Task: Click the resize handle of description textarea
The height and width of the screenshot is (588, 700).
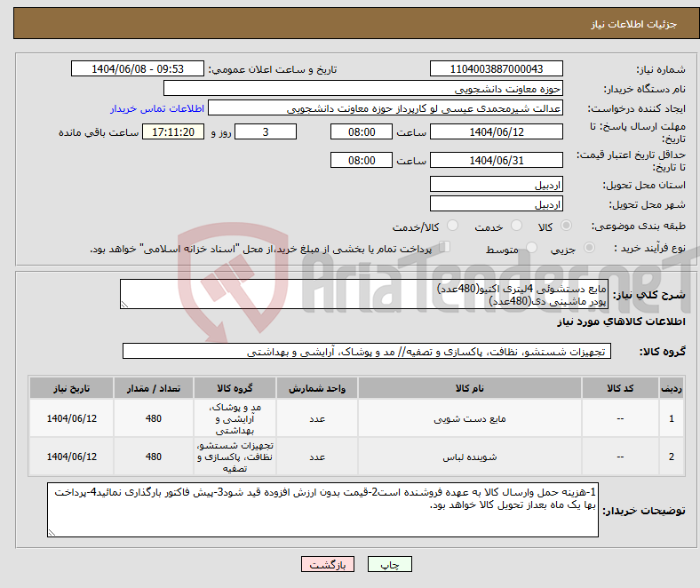Action: [124, 305]
